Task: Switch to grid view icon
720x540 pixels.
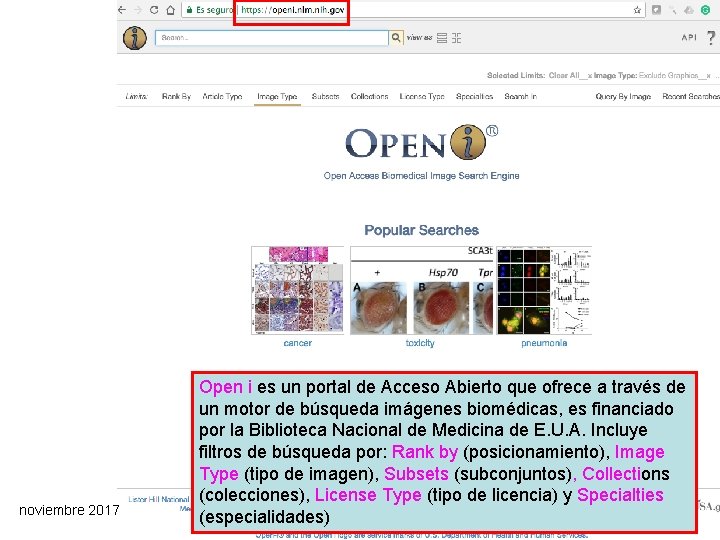Action: 456,38
